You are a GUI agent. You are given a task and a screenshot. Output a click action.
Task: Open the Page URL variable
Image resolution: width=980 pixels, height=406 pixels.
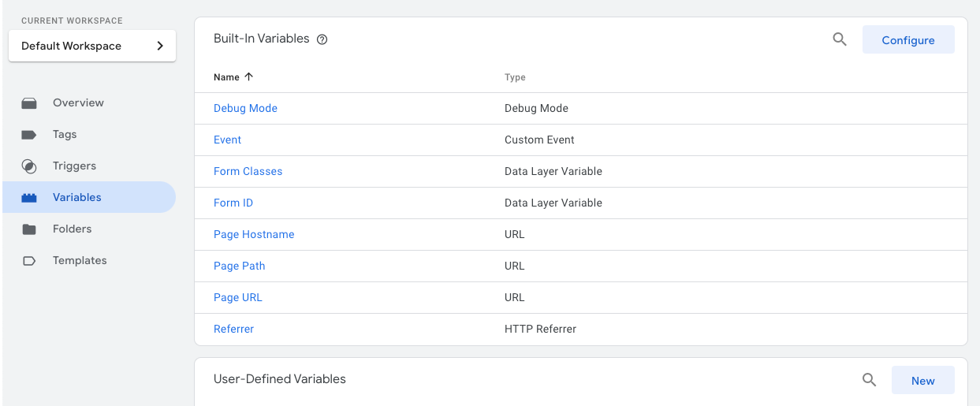(x=237, y=297)
